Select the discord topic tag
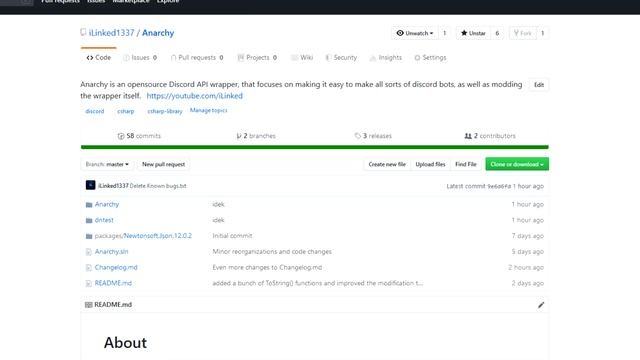The image size is (640, 360). pyautogui.click(x=95, y=111)
